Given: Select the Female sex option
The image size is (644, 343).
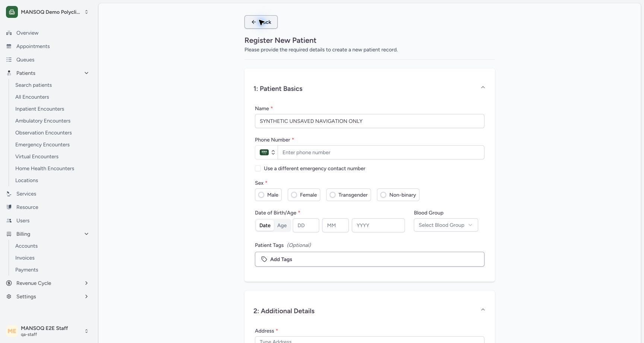Looking at the screenshot, I should 304,195.
